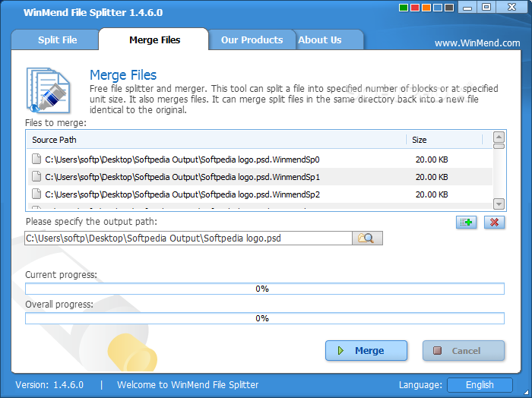Image resolution: width=532 pixels, height=398 pixels.
Task: Click the Source Path column header
Action: tap(216, 140)
